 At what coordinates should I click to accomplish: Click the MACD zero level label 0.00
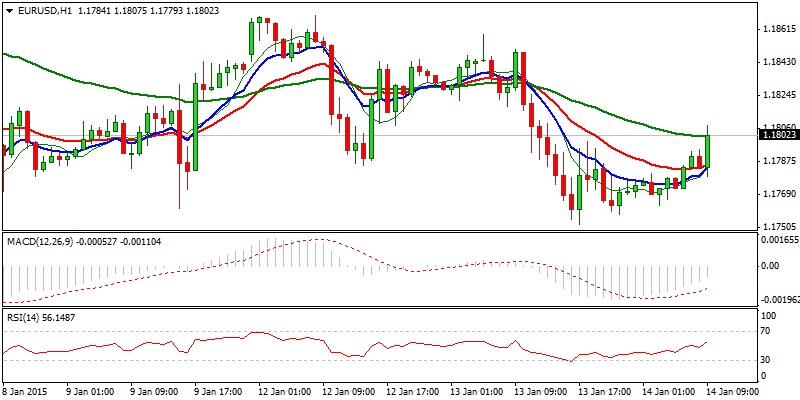pos(770,266)
